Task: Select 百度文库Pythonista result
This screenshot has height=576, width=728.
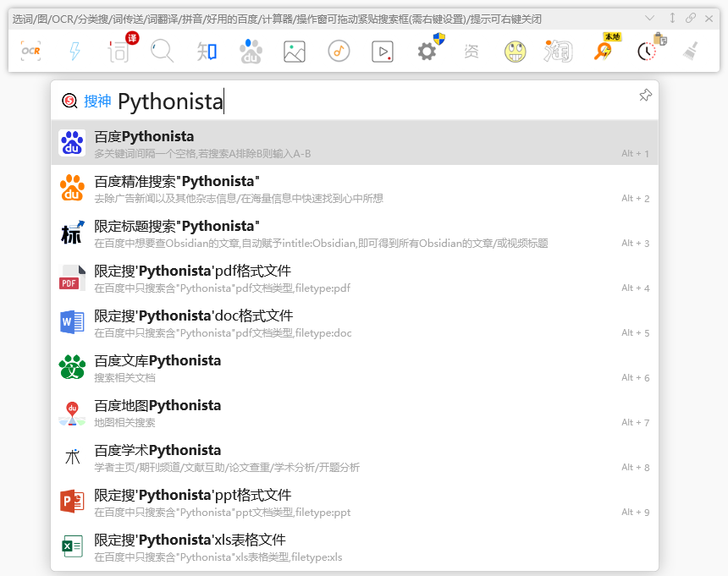Action: point(355,367)
